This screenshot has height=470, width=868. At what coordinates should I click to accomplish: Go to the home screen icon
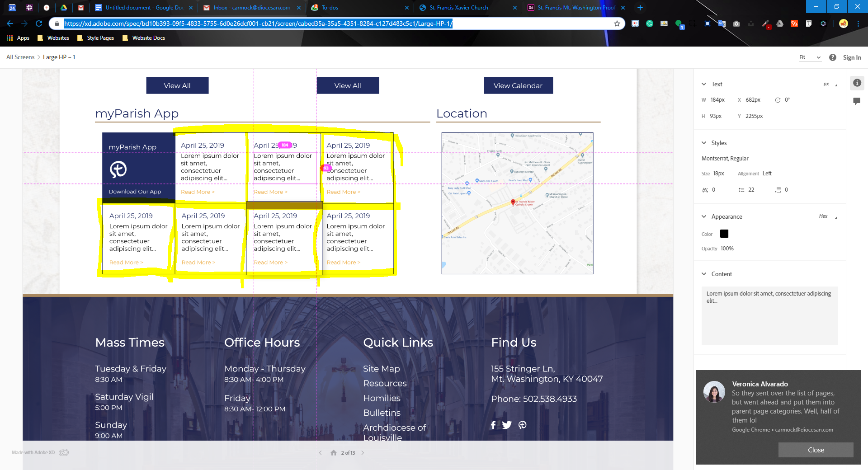pyautogui.click(x=334, y=453)
